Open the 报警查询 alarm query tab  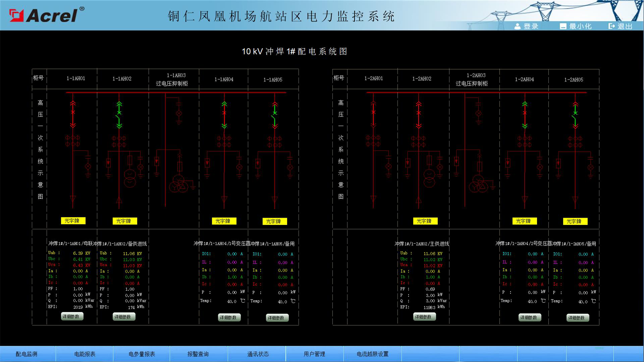198,354
